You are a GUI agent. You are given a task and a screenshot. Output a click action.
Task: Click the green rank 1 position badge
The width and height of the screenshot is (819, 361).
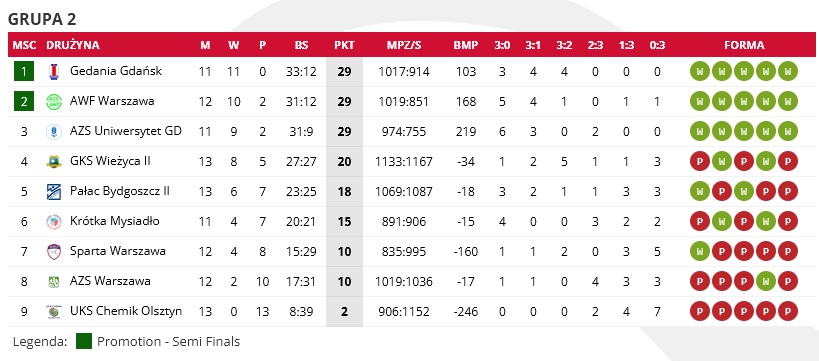(24, 71)
